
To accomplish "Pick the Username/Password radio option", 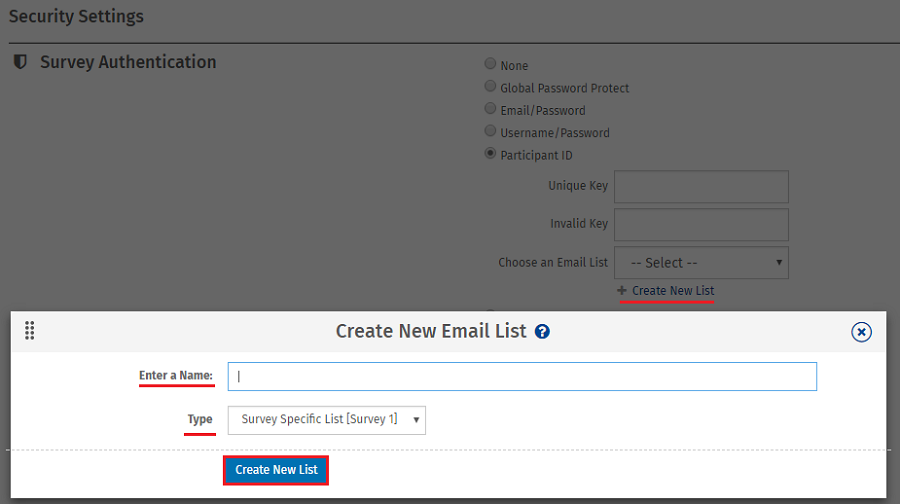I will tap(490, 131).
